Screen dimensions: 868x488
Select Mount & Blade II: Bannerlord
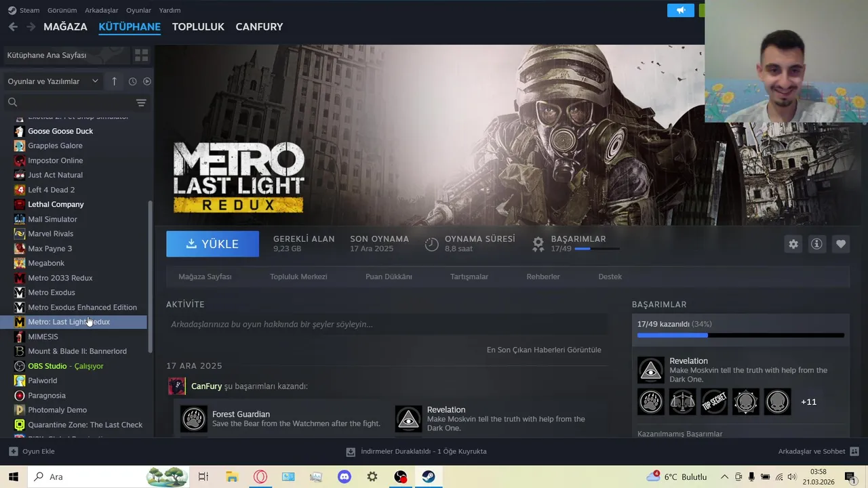point(81,351)
